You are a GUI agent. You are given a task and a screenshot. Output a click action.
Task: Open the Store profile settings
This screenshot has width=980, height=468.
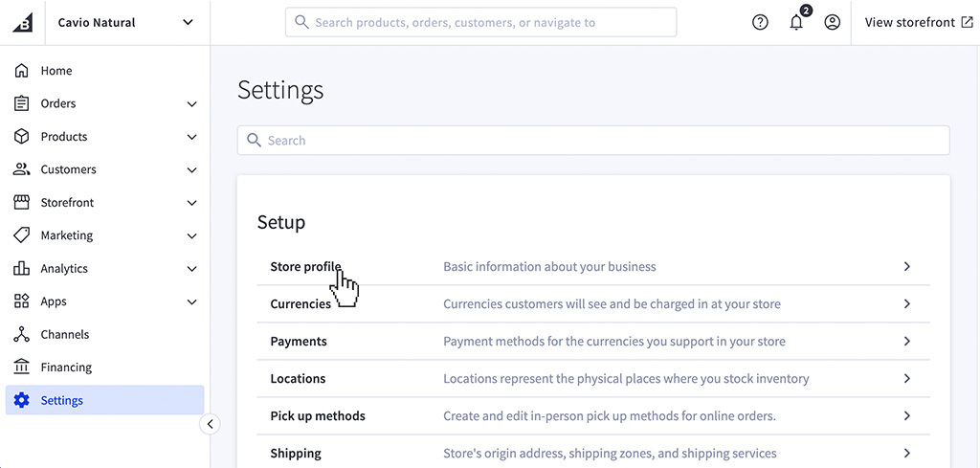click(305, 267)
